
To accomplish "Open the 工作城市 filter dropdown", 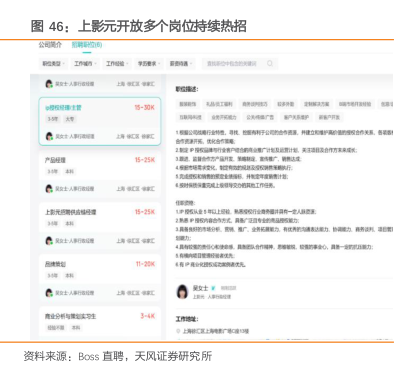I will coord(85,63).
